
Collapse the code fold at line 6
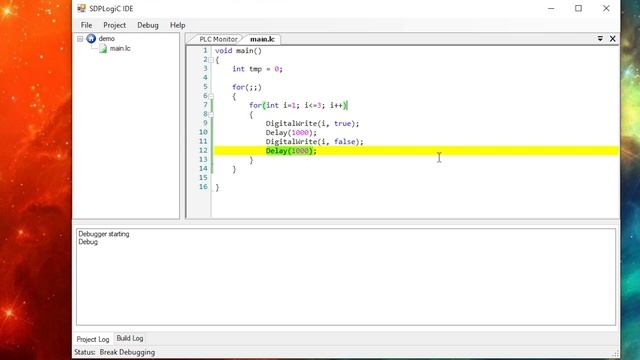coord(211,96)
